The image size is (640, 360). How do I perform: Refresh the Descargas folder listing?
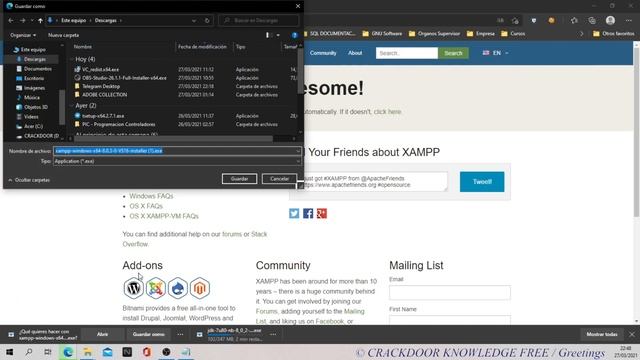click(x=207, y=20)
